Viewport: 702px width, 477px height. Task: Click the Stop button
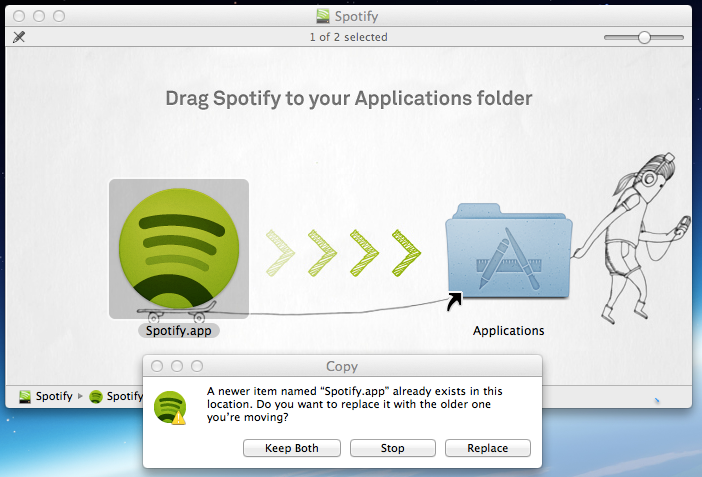point(393,448)
